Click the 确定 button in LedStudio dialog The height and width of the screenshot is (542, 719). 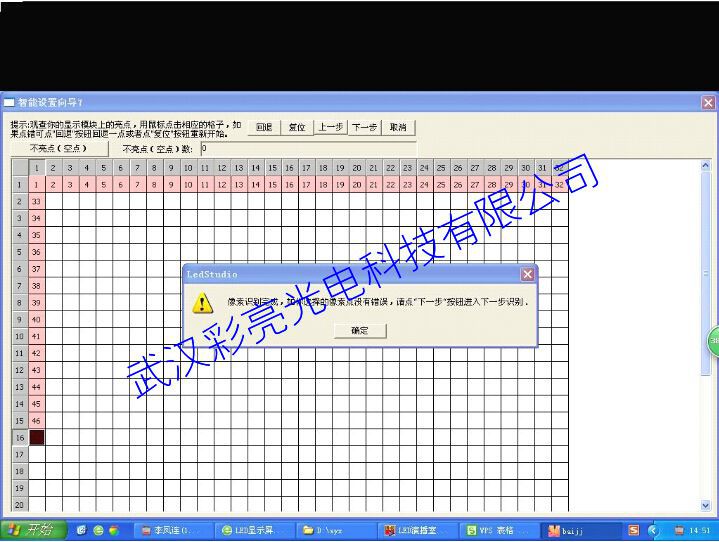360,331
